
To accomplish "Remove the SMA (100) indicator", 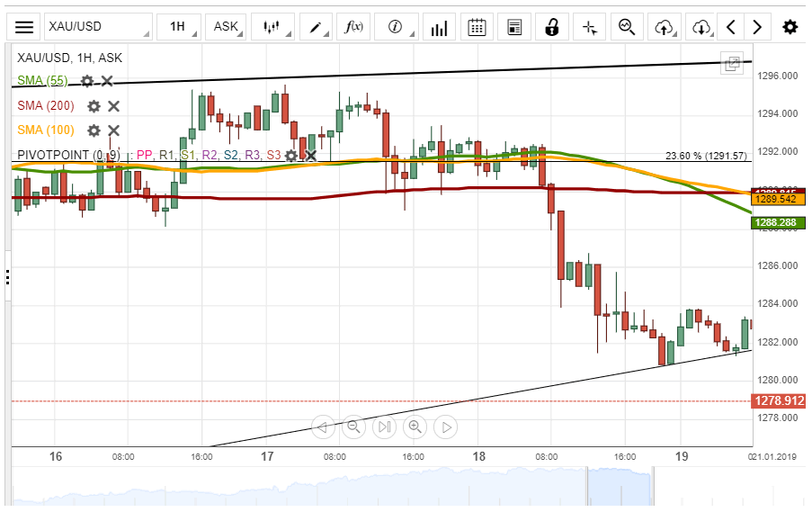I will pos(113,130).
